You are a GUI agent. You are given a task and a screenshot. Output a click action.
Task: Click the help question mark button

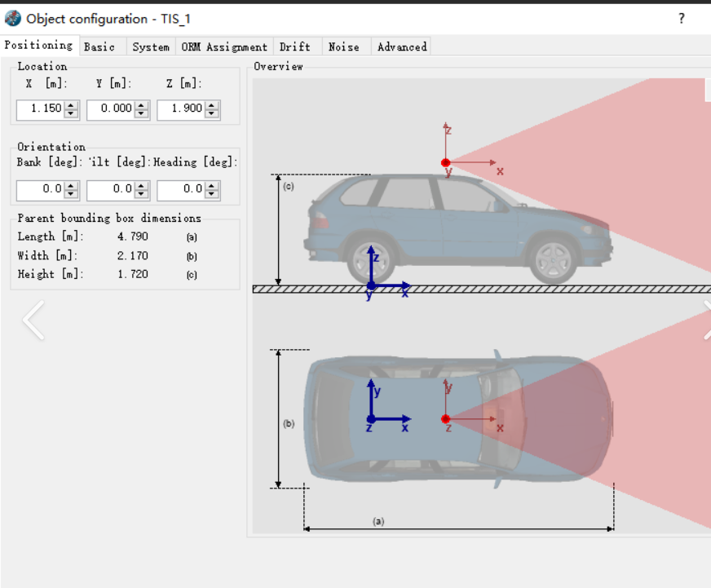pyautogui.click(x=682, y=19)
